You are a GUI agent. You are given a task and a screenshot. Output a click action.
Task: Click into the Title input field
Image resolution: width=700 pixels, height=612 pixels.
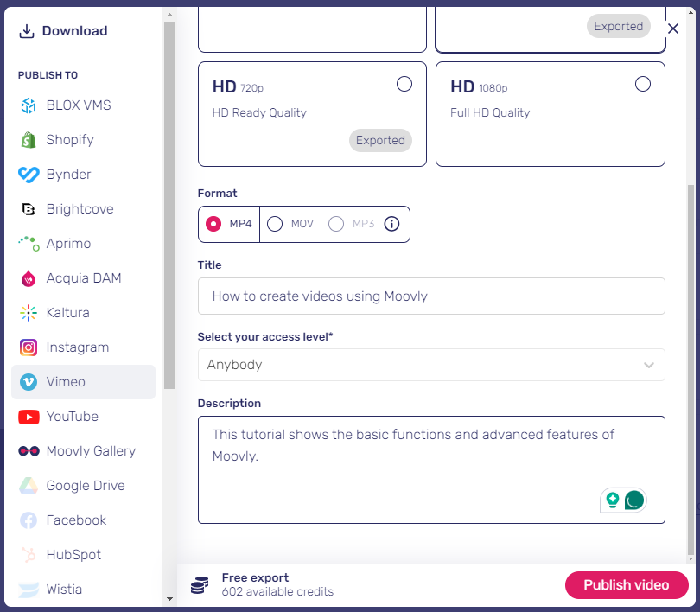coord(431,296)
